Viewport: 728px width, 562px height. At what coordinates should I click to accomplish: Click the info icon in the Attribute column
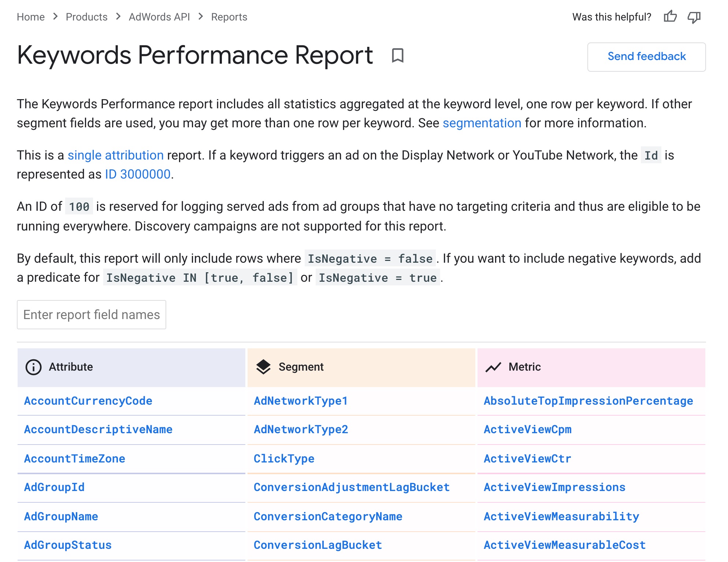tap(33, 367)
